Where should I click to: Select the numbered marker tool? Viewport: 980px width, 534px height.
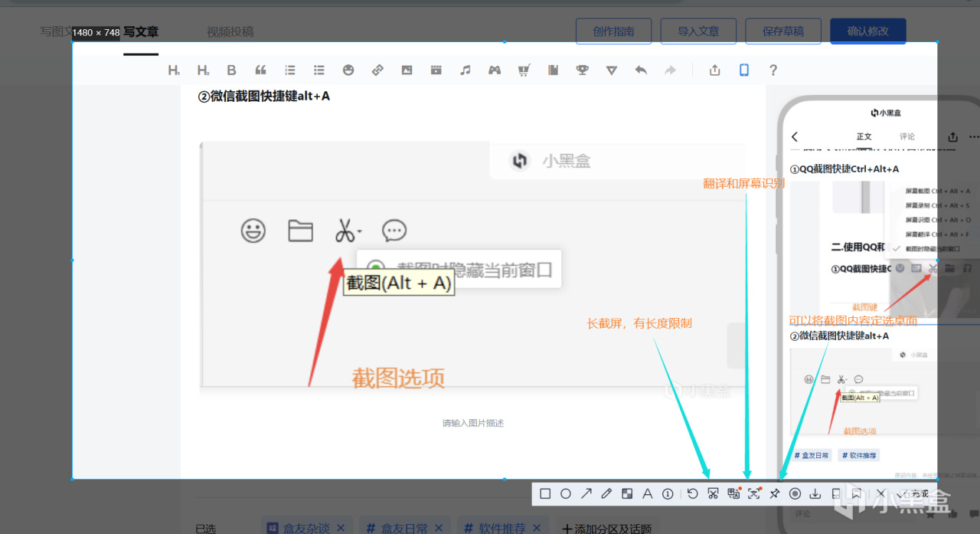pyautogui.click(x=668, y=494)
